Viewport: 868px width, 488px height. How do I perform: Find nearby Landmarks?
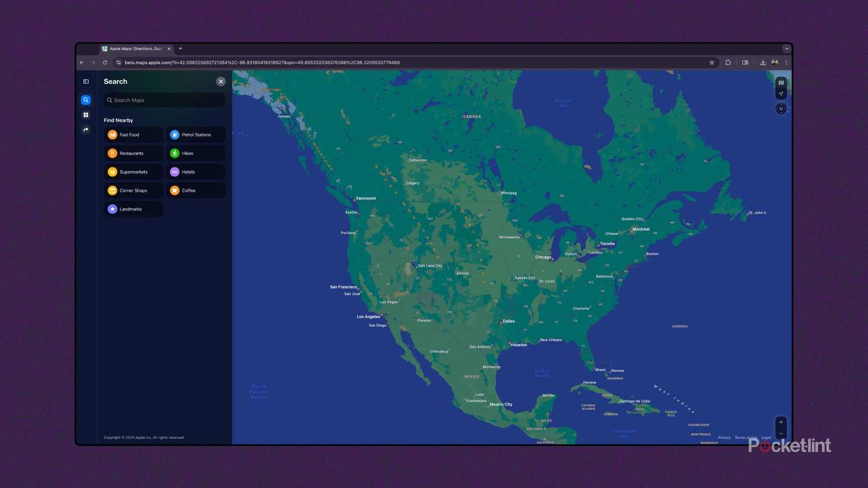pyautogui.click(x=134, y=209)
